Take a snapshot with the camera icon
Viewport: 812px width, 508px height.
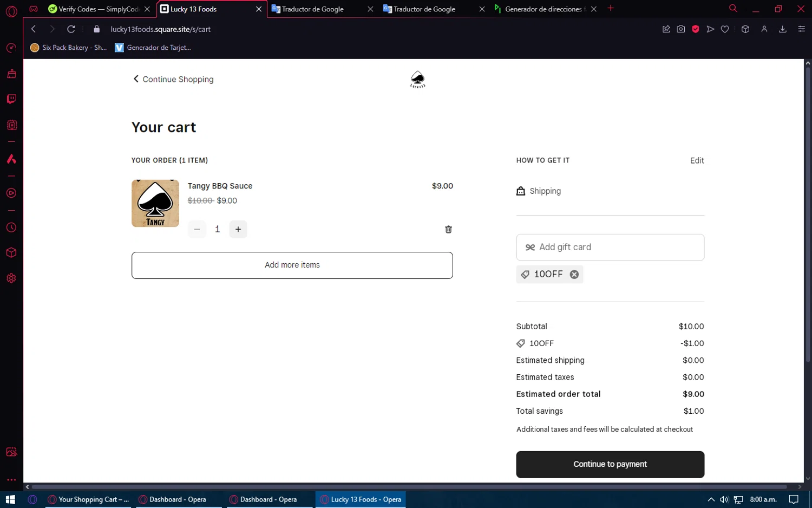[x=681, y=29]
